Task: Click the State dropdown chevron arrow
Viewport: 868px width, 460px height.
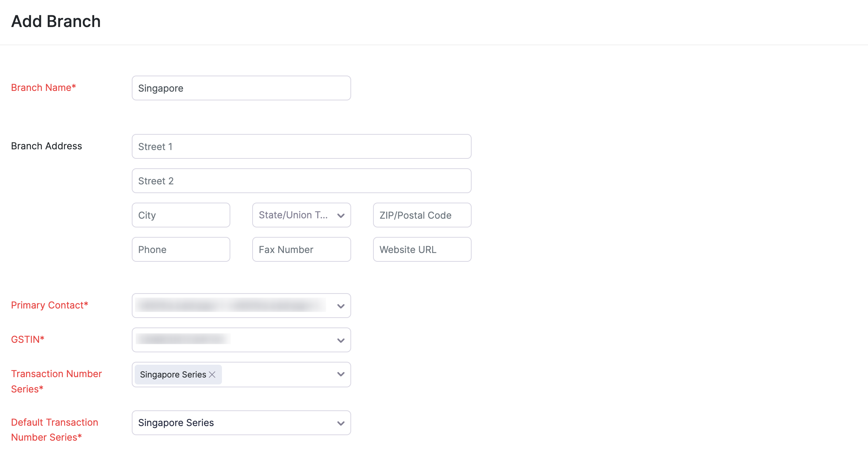Action: 341,215
